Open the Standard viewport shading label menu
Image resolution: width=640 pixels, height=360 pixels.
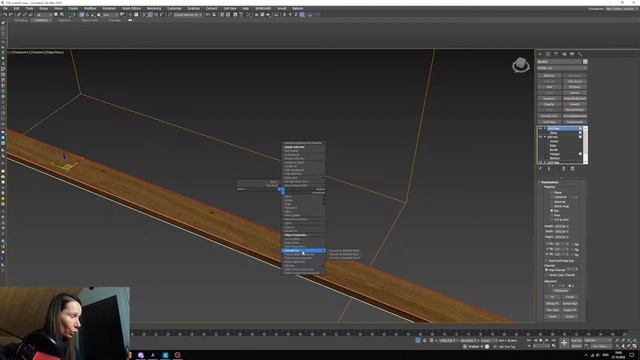click(37, 52)
